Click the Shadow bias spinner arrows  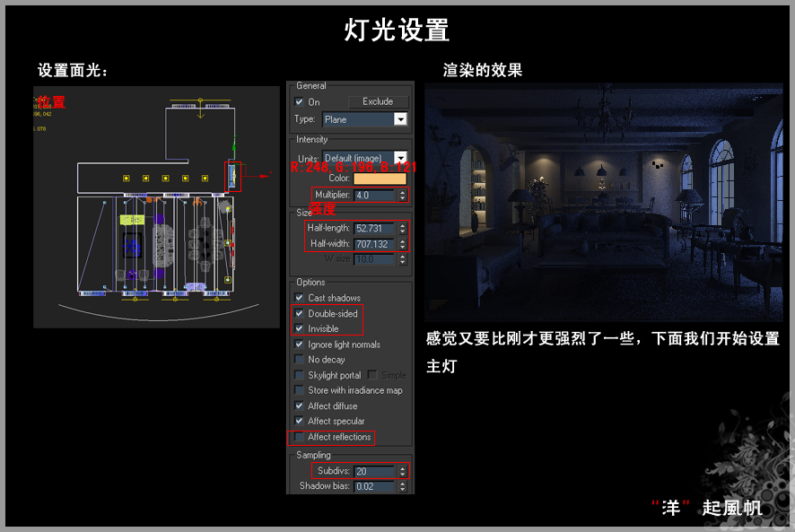402,486
